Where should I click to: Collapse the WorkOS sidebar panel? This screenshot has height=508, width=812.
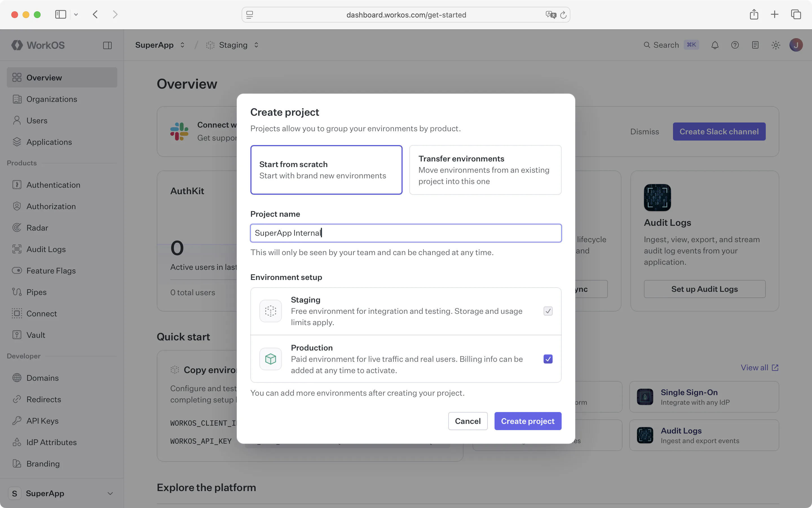[107, 45]
